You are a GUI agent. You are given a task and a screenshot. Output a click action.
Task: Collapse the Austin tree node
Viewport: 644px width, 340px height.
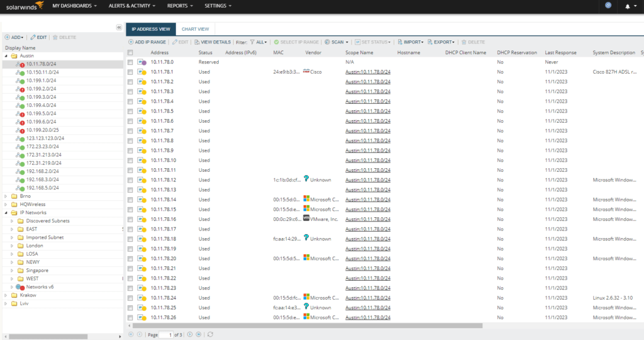6,56
